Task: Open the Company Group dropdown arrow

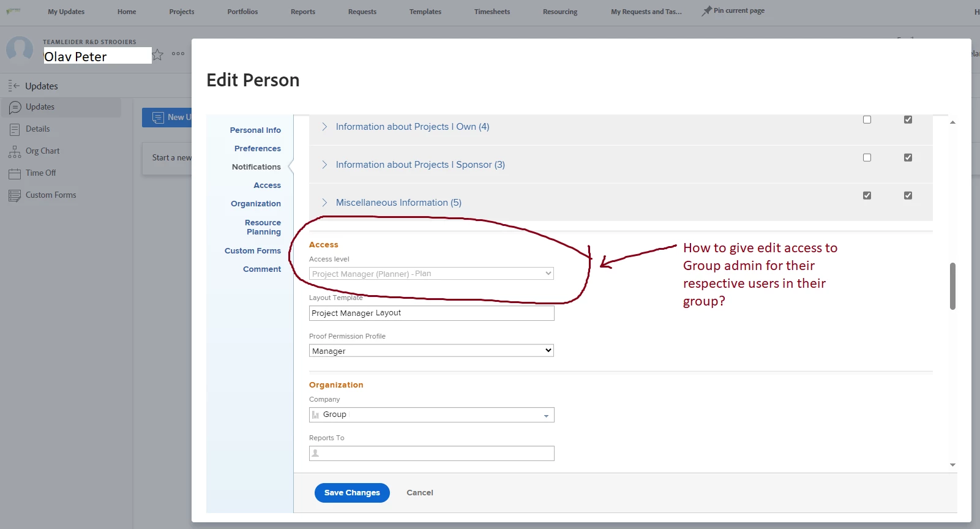Action: coord(546,416)
